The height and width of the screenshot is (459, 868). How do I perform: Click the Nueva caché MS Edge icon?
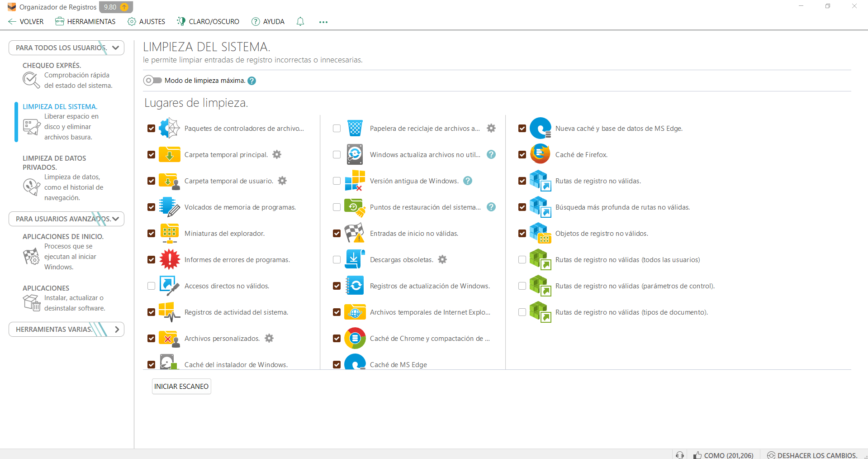(541, 128)
